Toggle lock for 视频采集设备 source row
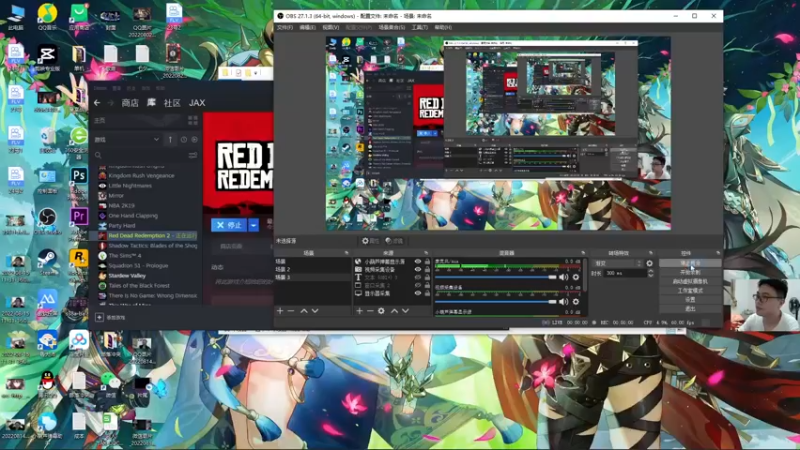The height and width of the screenshot is (450, 800). click(428, 269)
